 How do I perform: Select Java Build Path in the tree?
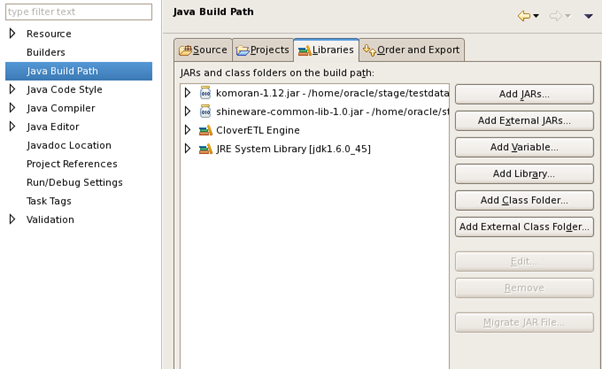pos(79,71)
